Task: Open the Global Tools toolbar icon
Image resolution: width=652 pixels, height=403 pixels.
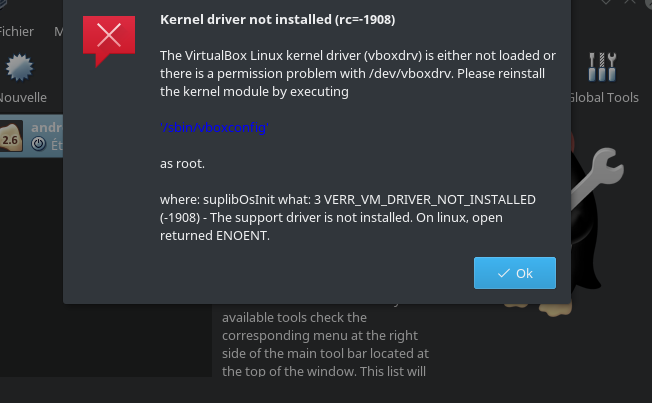Action: (x=603, y=68)
